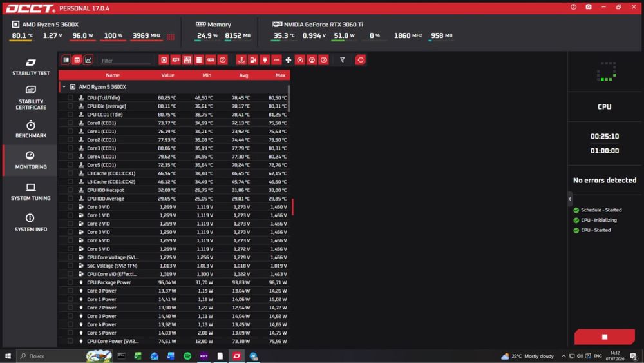Check the CPU Package Power row checkbox
Screen dimensions: 644x363
click(x=70, y=282)
